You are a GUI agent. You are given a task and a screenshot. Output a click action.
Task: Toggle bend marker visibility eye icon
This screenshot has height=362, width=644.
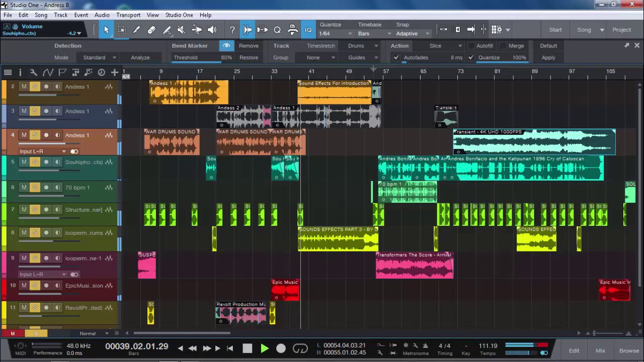[x=226, y=46]
